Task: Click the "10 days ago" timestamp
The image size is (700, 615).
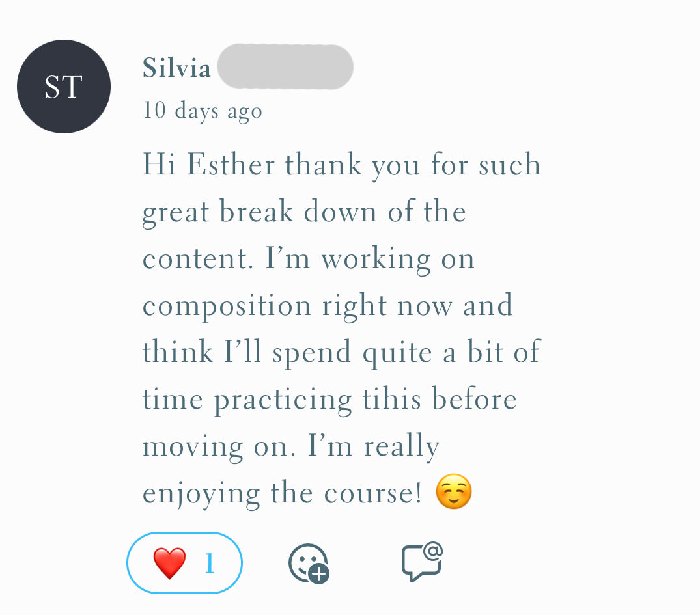Action: coord(203,111)
